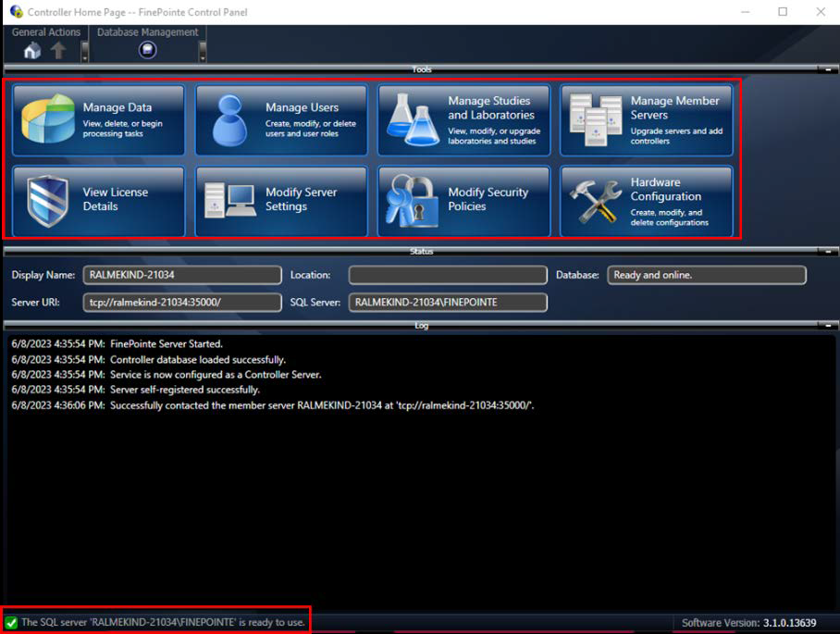Click the laboratory flasks icon

[x=413, y=119]
